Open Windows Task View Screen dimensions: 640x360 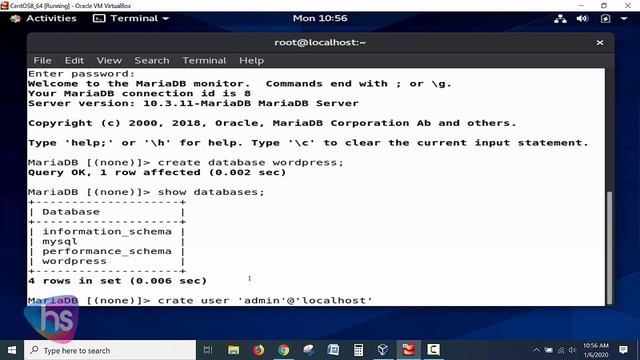point(208,350)
